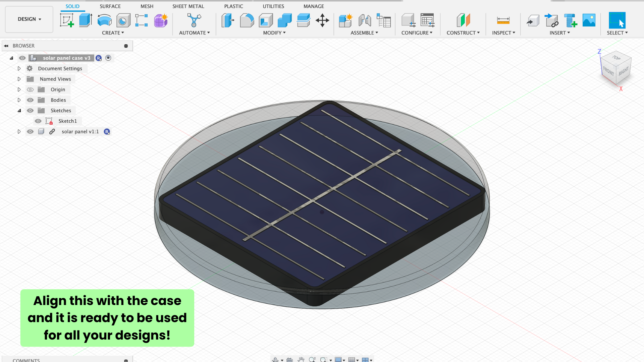Toggle visibility of solar panel case v3
Image resolution: width=644 pixels, height=362 pixels.
click(x=22, y=58)
